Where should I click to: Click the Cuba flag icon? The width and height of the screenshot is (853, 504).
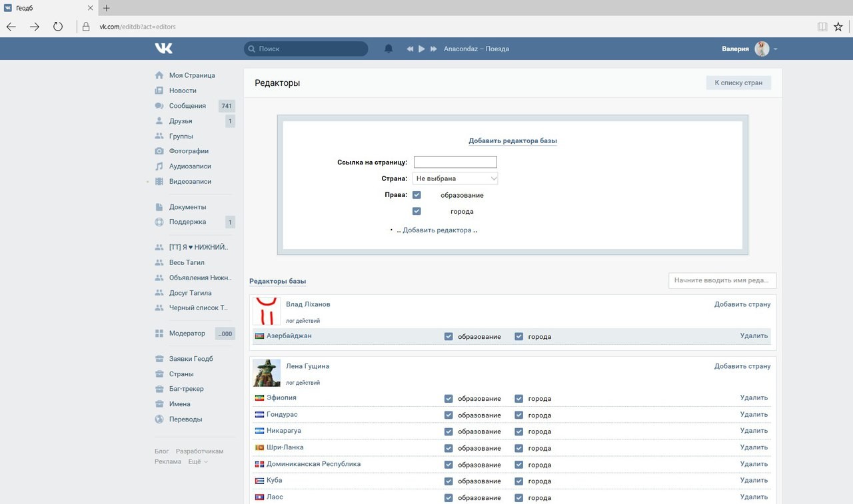click(x=259, y=481)
